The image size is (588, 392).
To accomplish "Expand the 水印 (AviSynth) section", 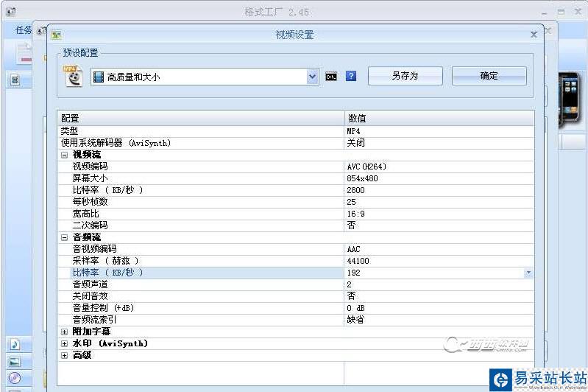I will click(64, 343).
